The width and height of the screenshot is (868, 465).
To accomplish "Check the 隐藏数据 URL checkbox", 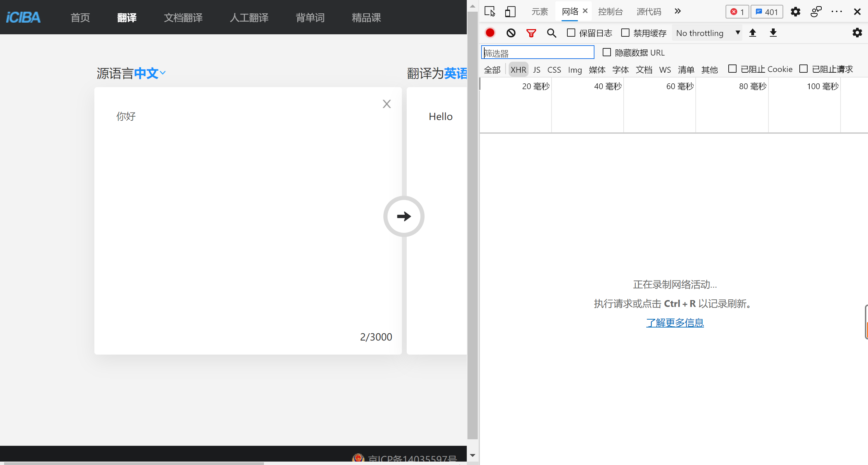I will (606, 52).
